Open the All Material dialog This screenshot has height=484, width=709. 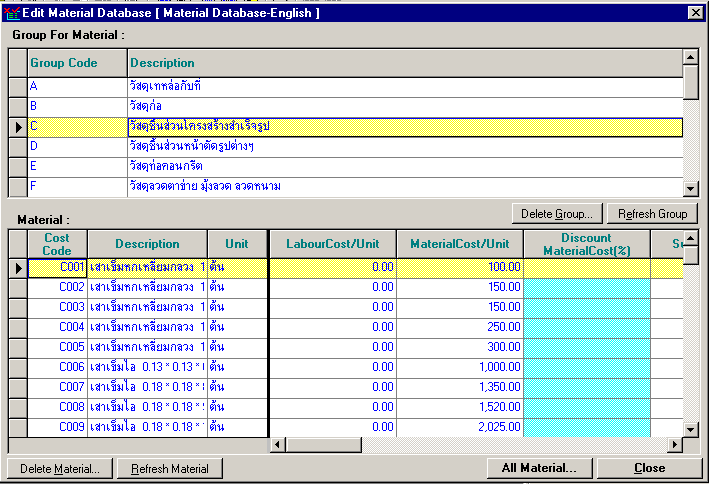539,468
